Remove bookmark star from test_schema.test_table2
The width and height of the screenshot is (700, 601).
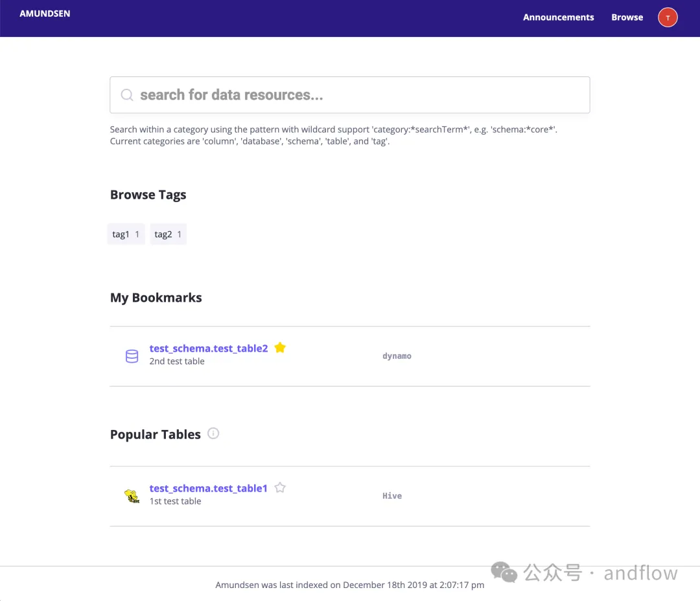pos(280,348)
